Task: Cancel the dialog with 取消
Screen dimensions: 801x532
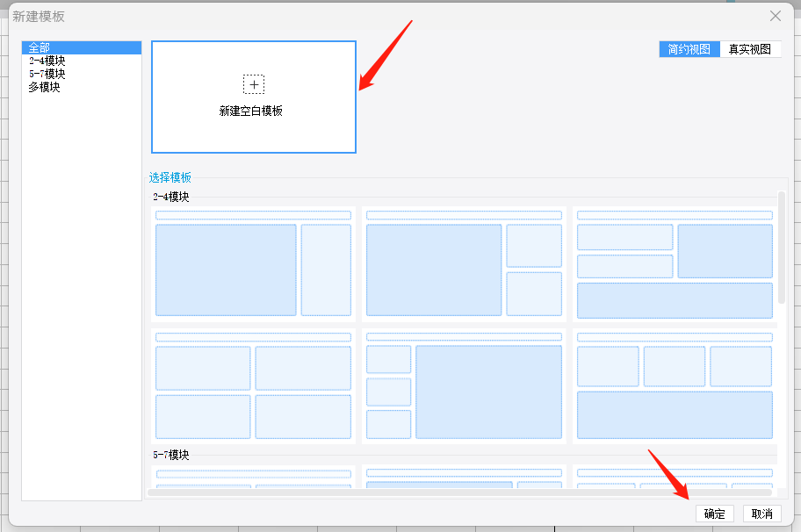Action: [761, 514]
